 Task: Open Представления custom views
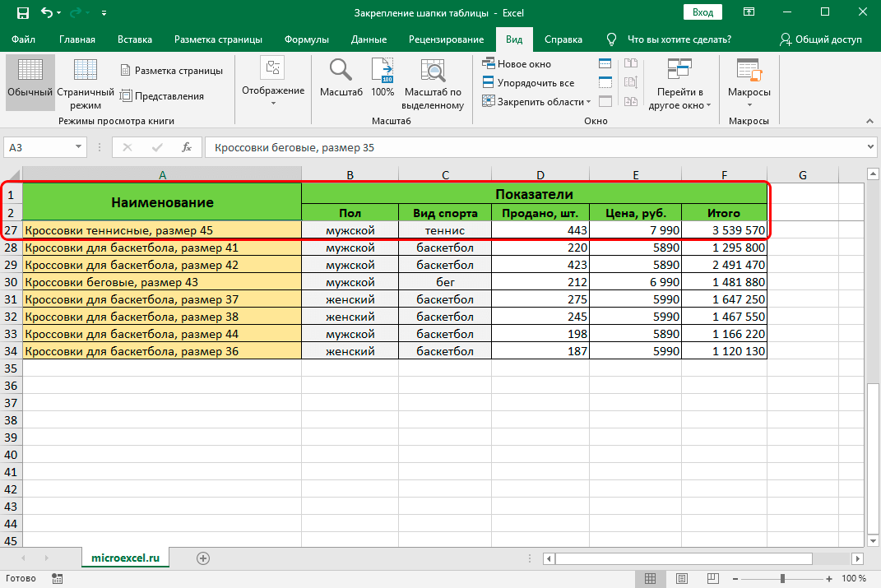coord(162,96)
